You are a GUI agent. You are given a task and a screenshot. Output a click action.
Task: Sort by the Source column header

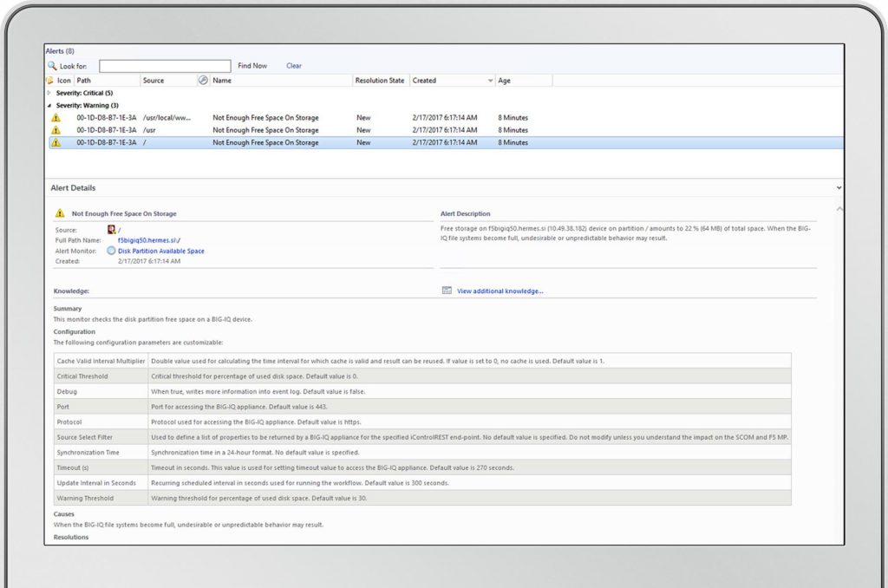click(169, 81)
